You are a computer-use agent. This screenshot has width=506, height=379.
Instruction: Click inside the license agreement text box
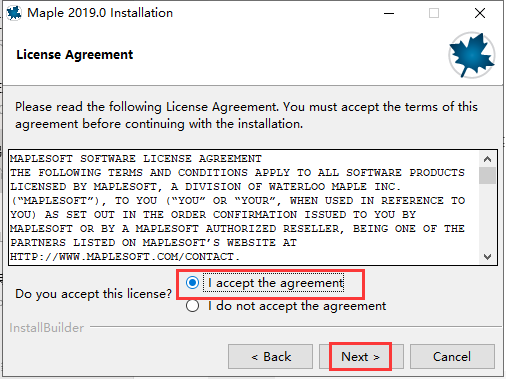pyautogui.click(x=244, y=207)
